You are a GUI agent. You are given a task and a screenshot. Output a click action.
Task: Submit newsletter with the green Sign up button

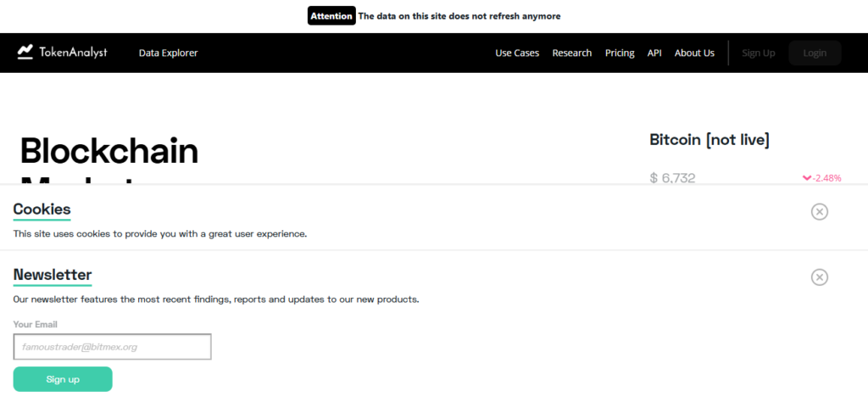[63, 379]
